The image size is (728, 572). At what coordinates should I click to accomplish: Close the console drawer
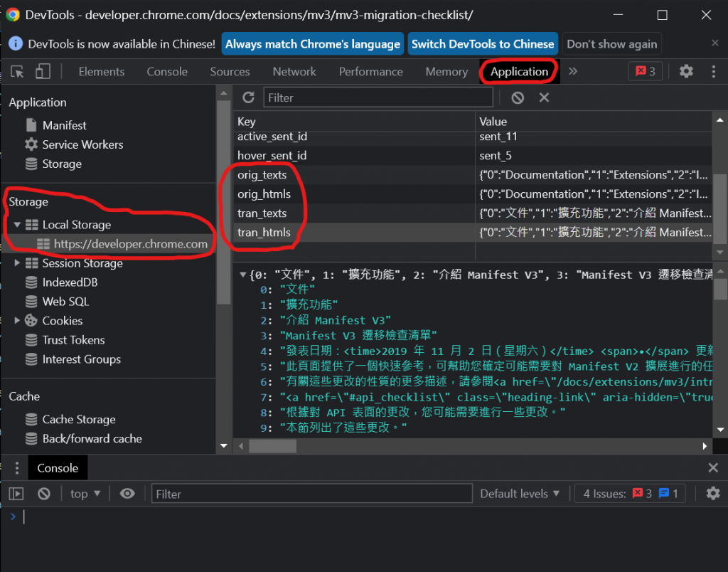point(713,467)
